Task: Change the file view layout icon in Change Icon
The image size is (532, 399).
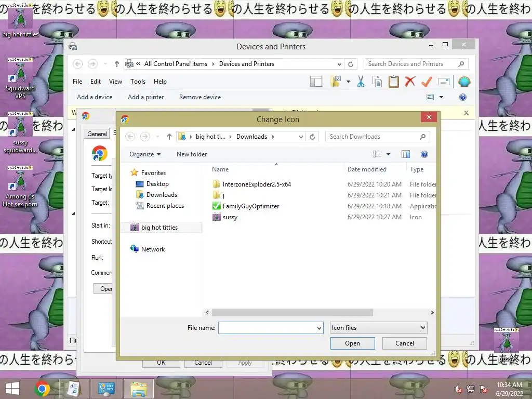Action: [x=377, y=154]
